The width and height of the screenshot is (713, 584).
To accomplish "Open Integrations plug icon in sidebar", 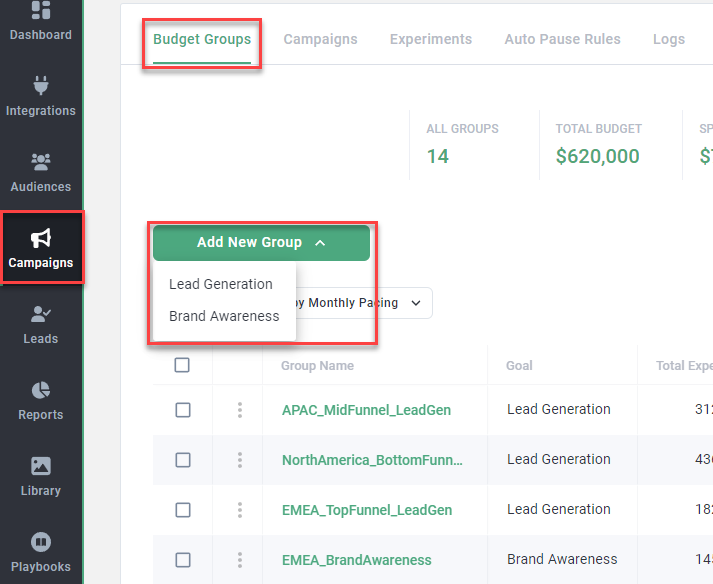I will pos(41,86).
